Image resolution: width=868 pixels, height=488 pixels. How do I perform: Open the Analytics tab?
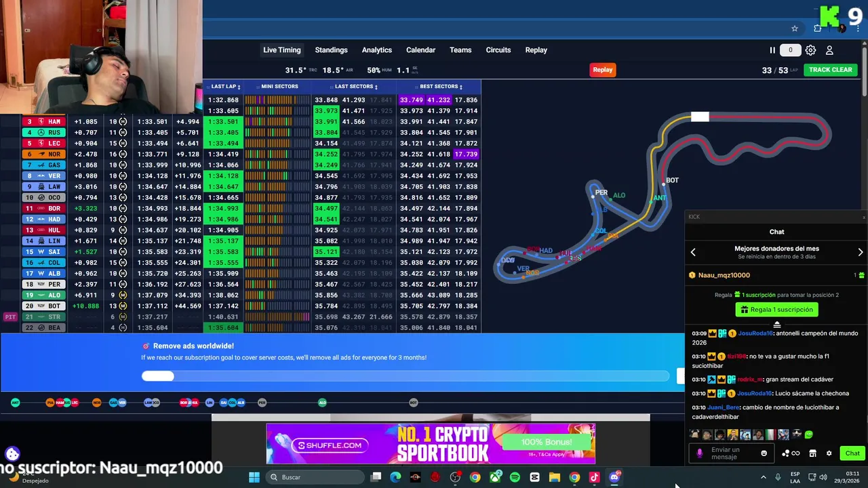pos(376,50)
